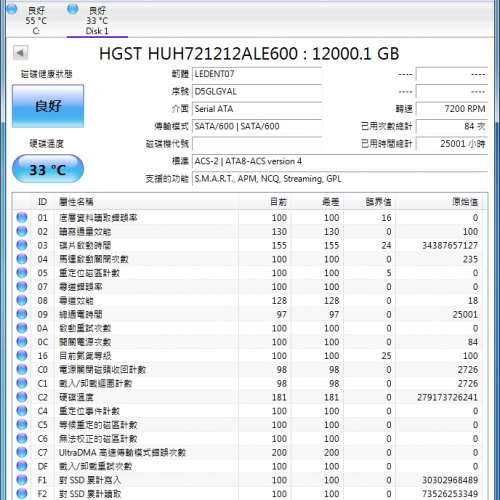This screenshot has height=500, width=500.
Task: Click the status orb of attribute DF
Action: tap(22, 466)
